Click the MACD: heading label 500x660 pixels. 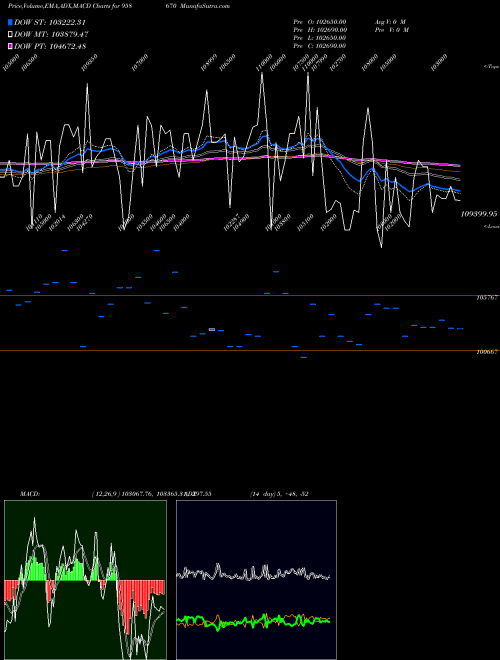[30, 494]
